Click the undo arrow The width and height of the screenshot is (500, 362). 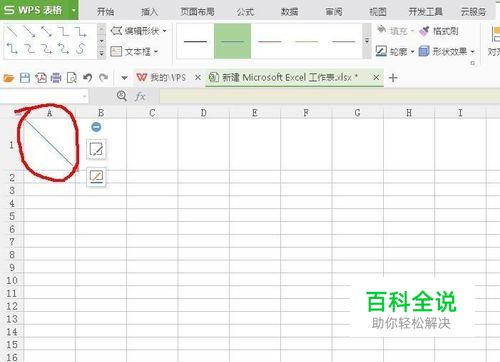click(87, 78)
